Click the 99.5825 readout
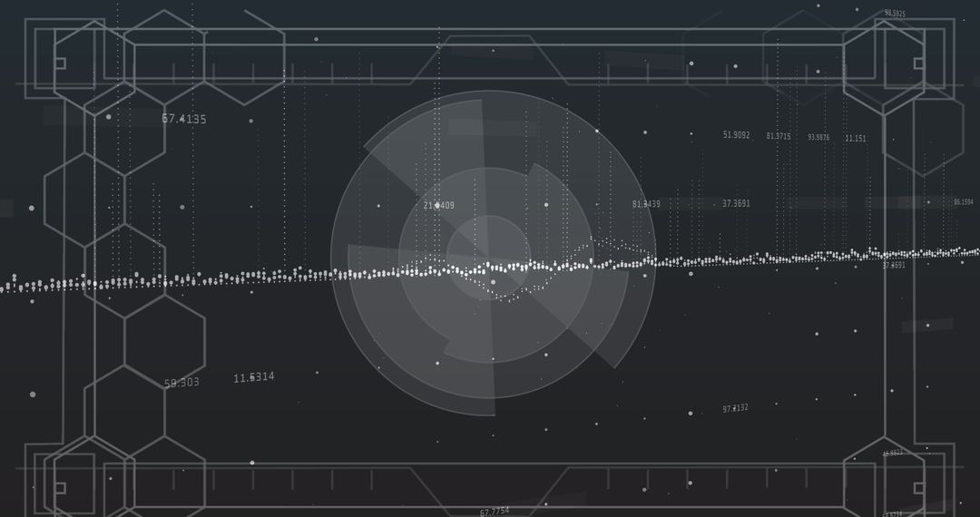The width and height of the screenshot is (980, 517). point(895,13)
